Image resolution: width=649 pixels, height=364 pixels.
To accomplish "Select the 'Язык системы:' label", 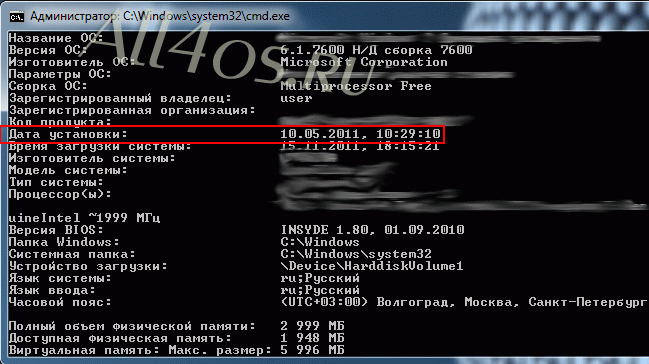I will 60,278.
